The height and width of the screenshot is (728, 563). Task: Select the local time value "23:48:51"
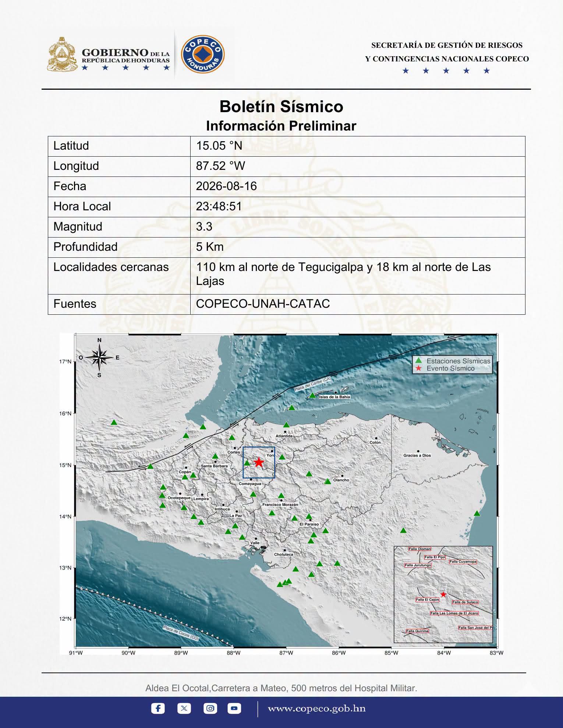219,206
